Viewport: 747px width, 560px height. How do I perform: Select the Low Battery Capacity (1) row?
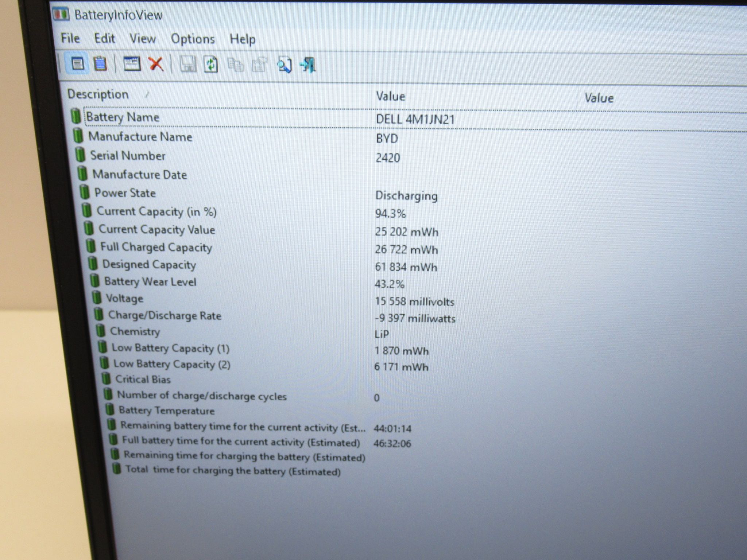170,348
